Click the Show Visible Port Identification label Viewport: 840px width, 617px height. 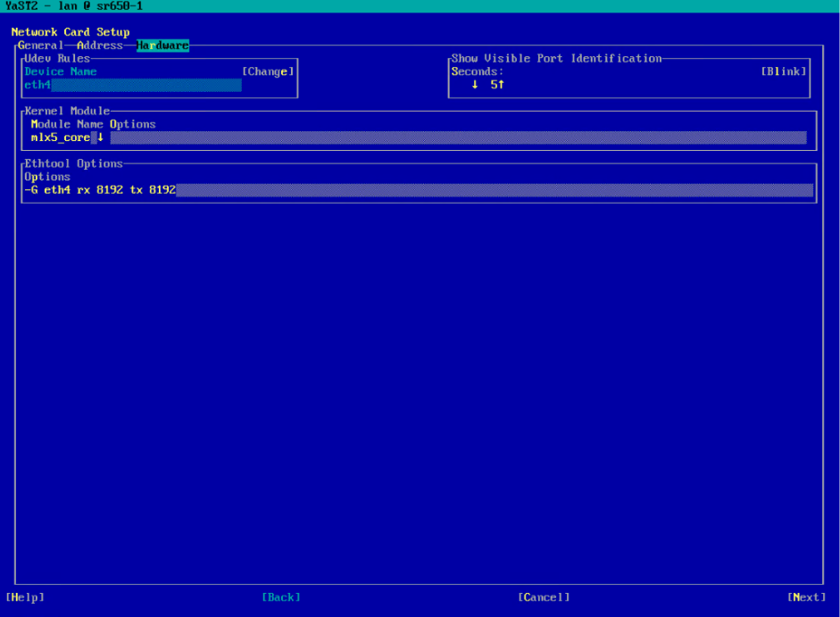[556, 59]
